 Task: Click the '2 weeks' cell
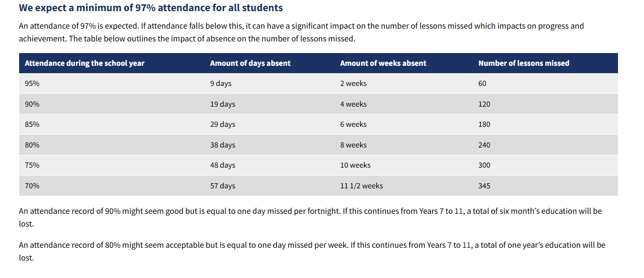[353, 83]
